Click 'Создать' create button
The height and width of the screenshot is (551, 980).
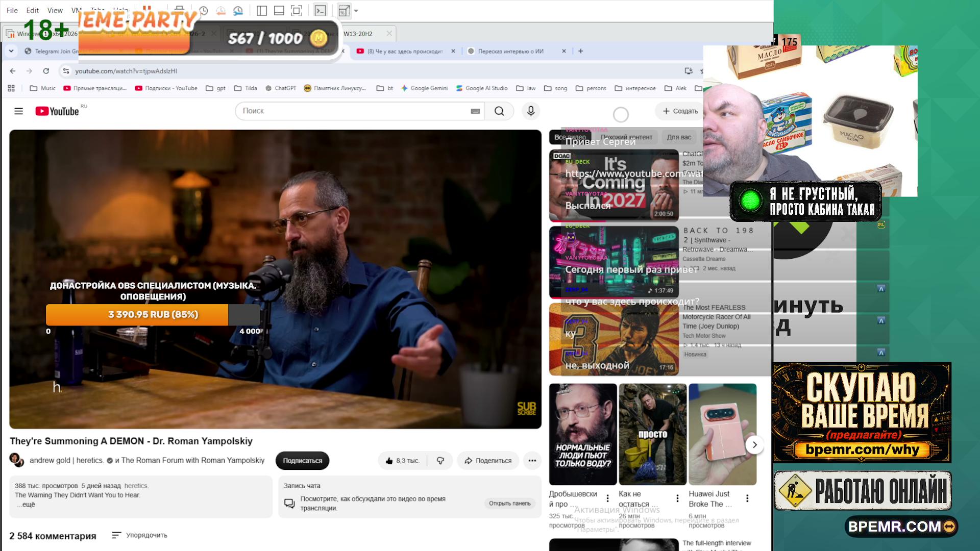[680, 111]
